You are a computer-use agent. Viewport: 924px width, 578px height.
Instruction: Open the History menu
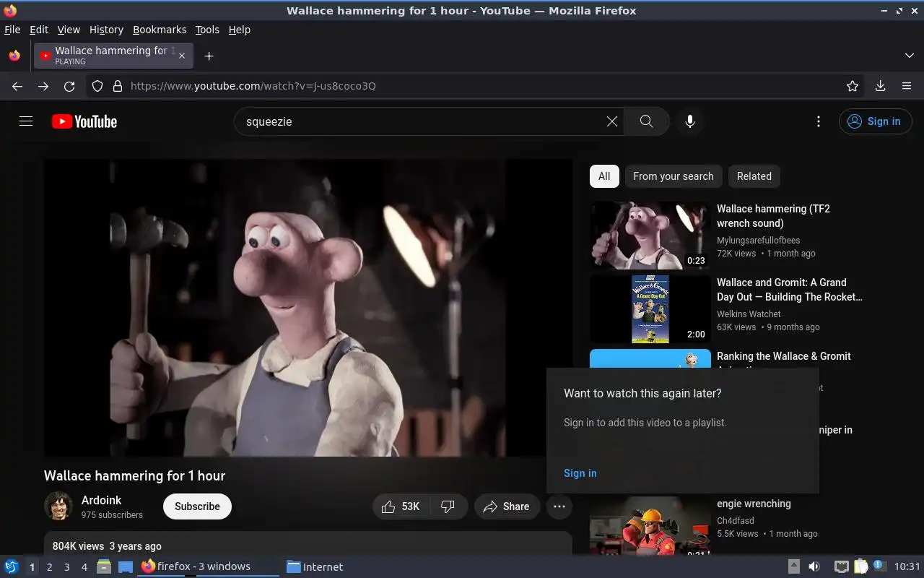click(x=106, y=30)
